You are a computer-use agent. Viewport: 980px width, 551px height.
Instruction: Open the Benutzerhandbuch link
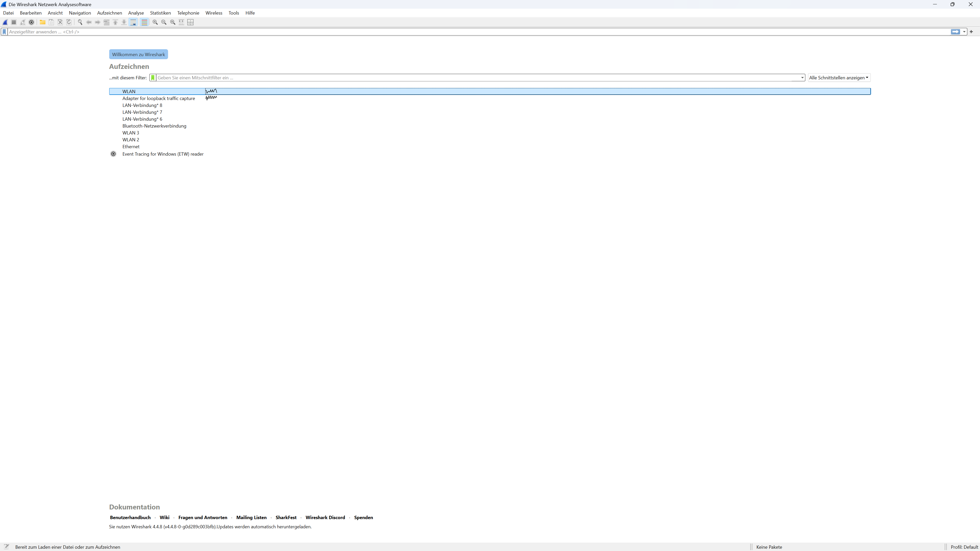pyautogui.click(x=130, y=518)
